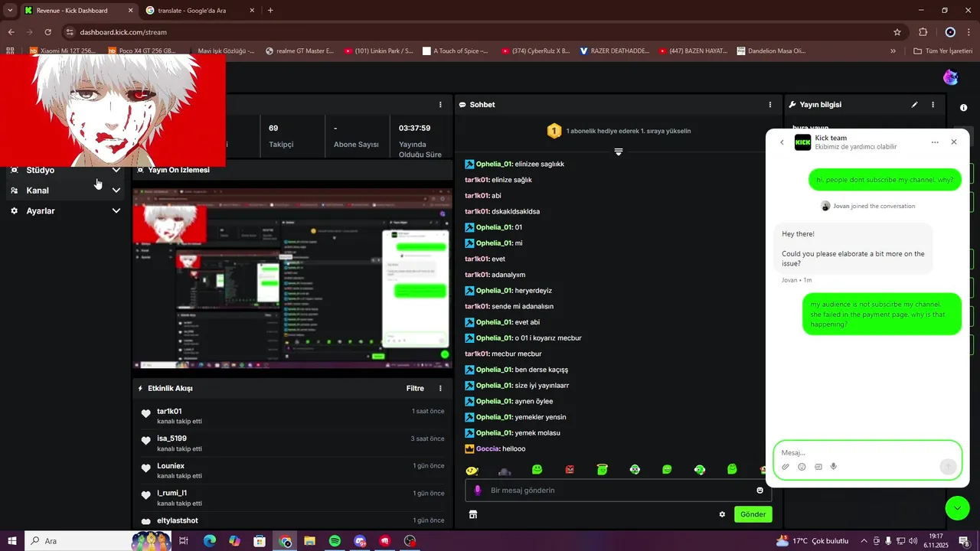Record voice message in support chat
The width and height of the screenshot is (980, 551).
[x=834, y=467]
